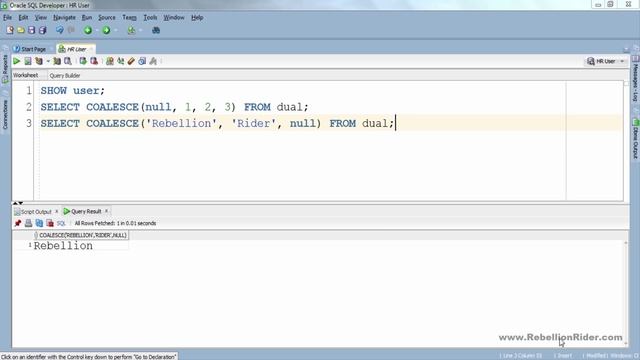Open the Tools menu
The image size is (640, 360).
pos(150,18)
